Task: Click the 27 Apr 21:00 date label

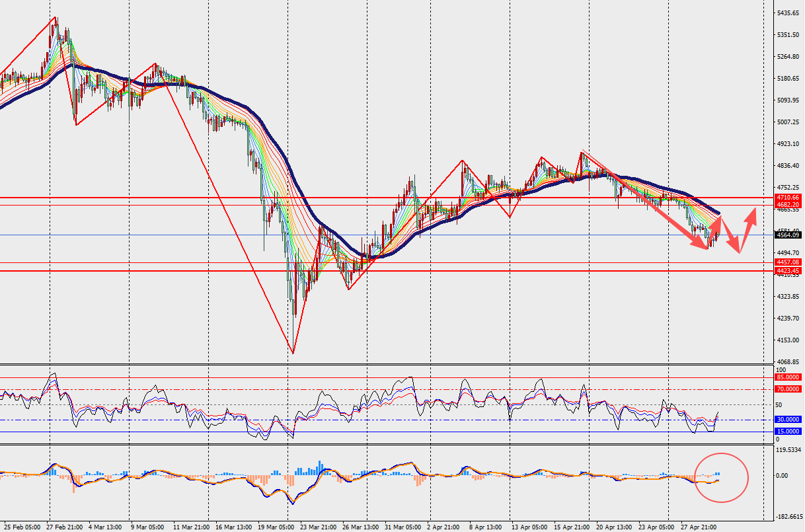Action: click(x=699, y=527)
